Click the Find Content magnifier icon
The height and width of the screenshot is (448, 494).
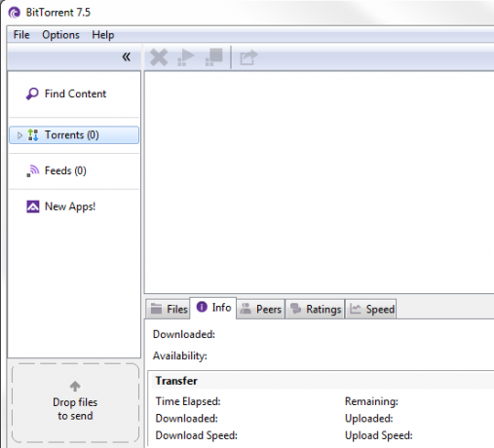32,93
